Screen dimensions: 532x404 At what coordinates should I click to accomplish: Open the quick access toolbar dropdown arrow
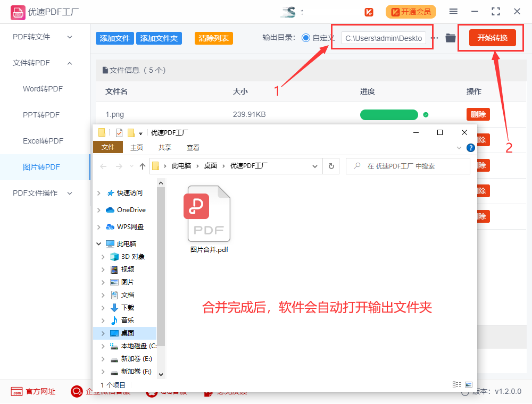coord(140,133)
